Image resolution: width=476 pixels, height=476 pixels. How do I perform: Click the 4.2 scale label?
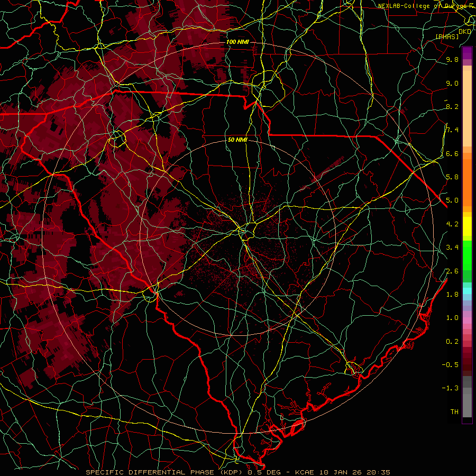[x=452, y=224]
